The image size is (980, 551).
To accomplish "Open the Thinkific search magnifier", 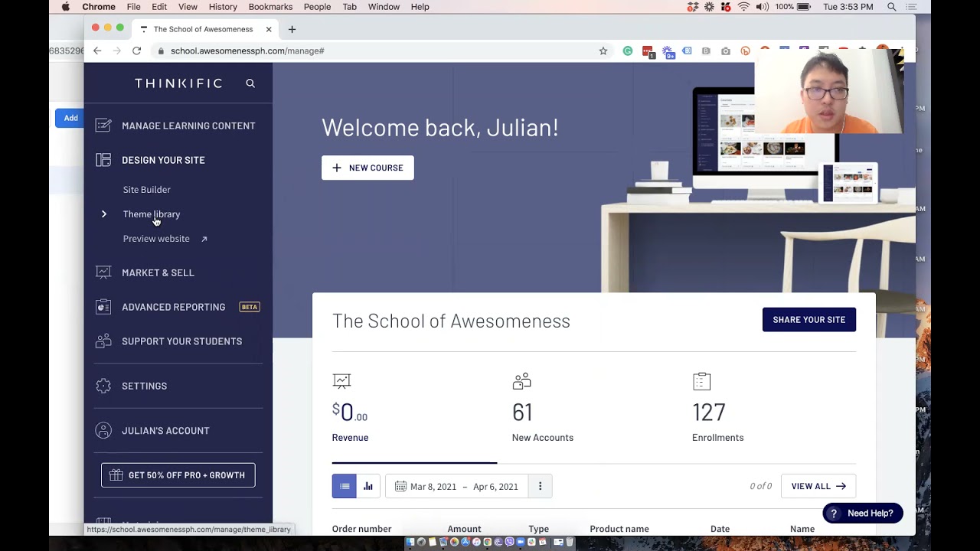I will pos(250,83).
